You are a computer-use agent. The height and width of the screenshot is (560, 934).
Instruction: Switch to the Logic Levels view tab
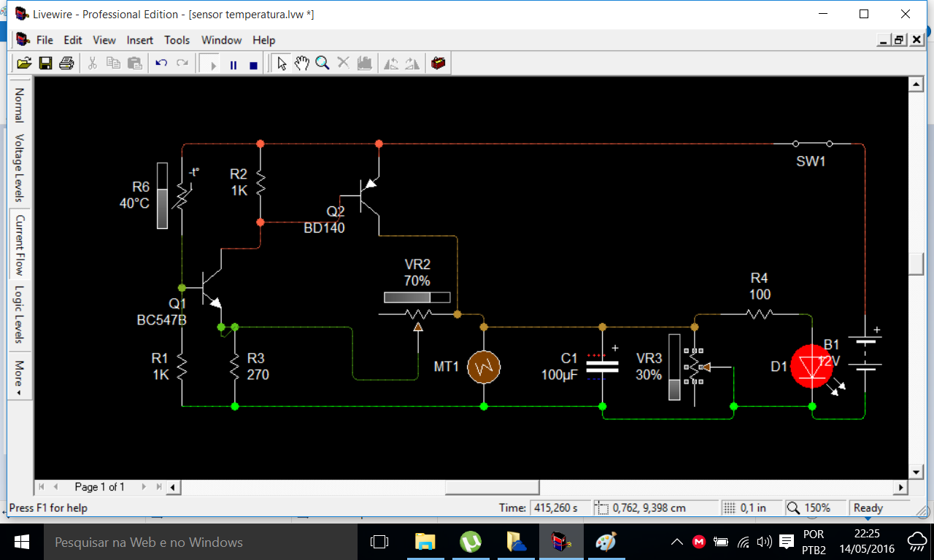pos(20,314)
